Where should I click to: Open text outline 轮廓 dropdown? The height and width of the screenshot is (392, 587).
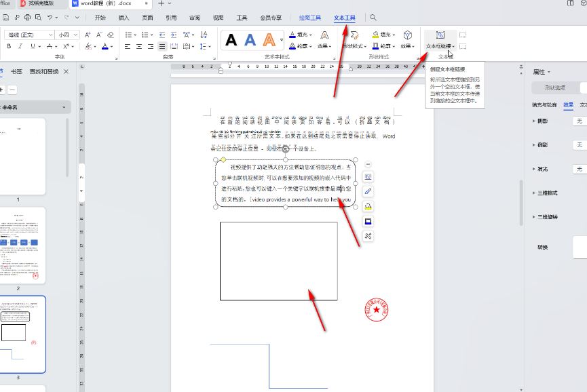301,46
